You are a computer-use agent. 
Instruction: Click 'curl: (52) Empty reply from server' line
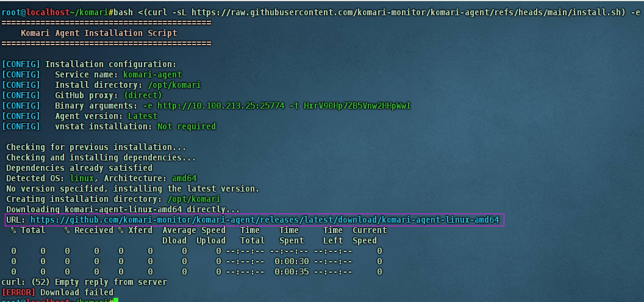pyautogui.click(x=84, y=282)
